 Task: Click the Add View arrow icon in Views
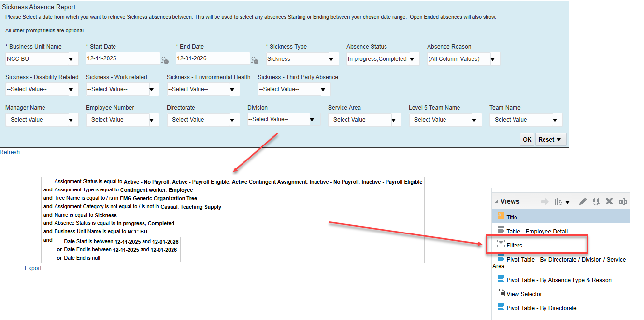pyautogui.click(x=544, y=202)
